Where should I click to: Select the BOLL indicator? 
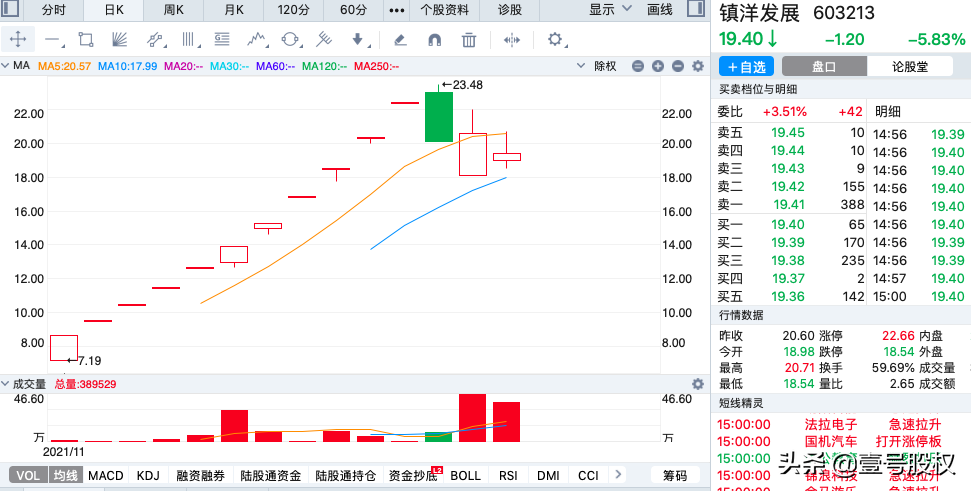[x=466, y=476]
